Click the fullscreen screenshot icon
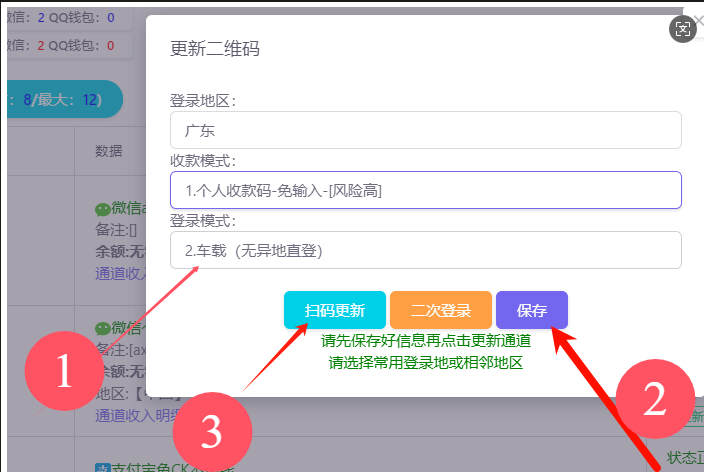The width and height of the screenshot is (704, 472). coord(682,30)
